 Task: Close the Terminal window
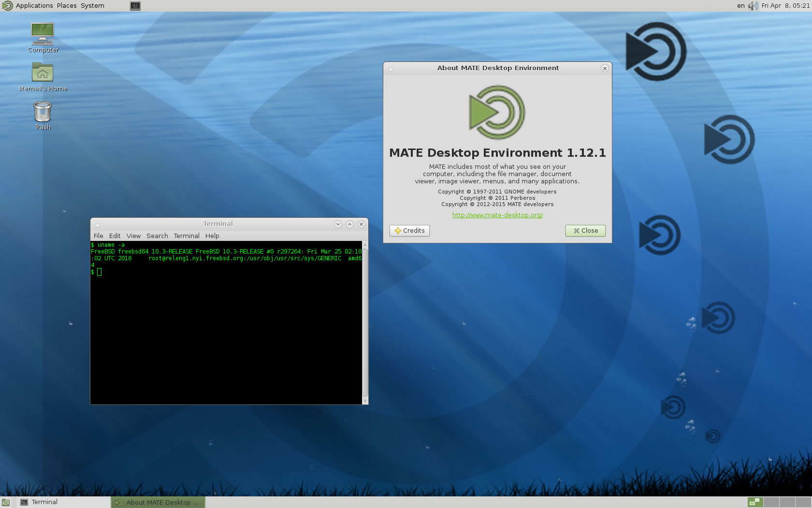(x=361, y=224)
